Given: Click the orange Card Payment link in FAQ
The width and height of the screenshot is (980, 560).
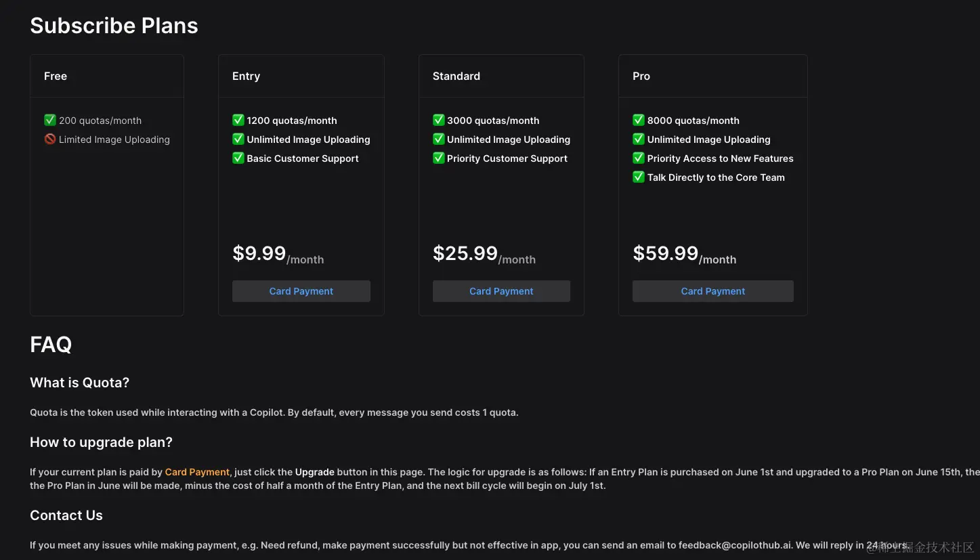Looking at the screenshot, I should (x=197, y=472).
